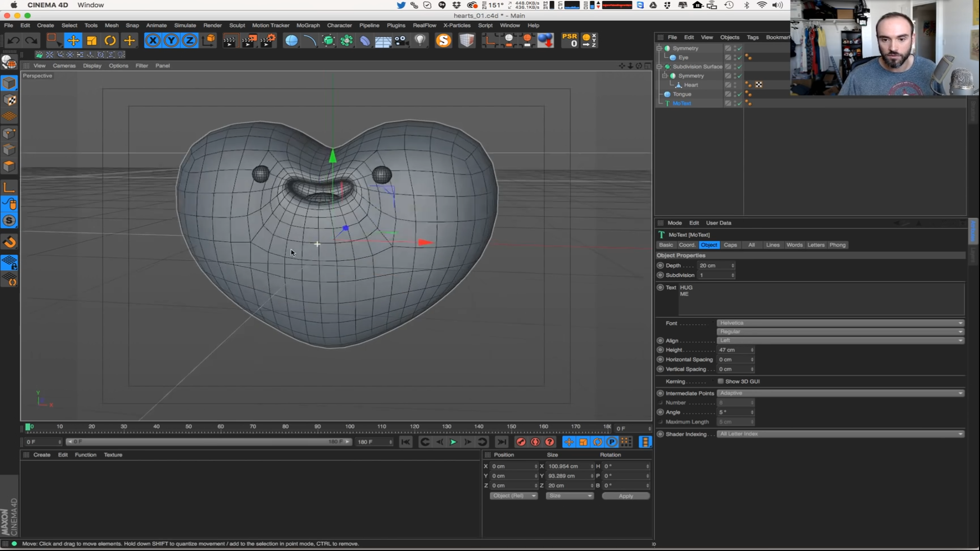The height and width of the screenshot is (551, 980).
Task: Toggle Heart object visibility dots
Action: 735,85
